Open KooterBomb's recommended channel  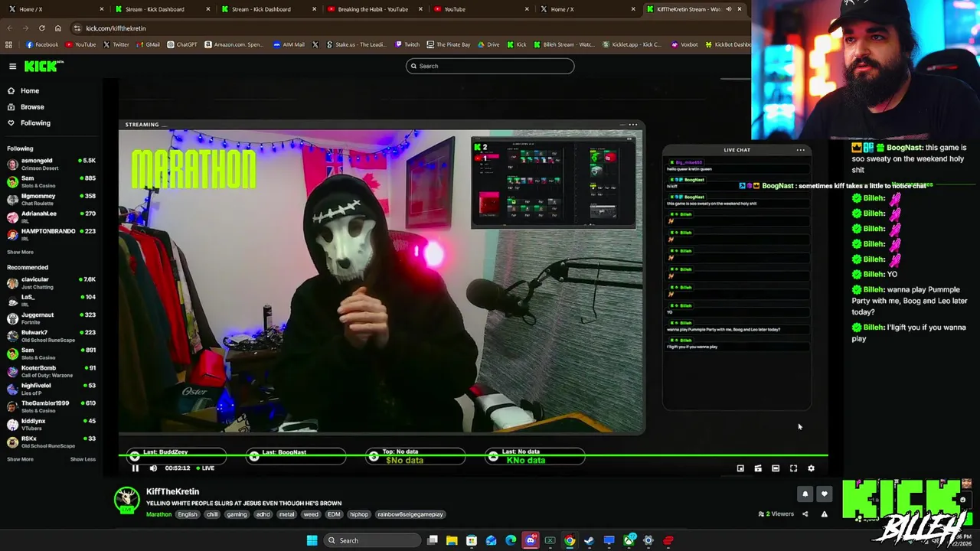pos(51,371)
